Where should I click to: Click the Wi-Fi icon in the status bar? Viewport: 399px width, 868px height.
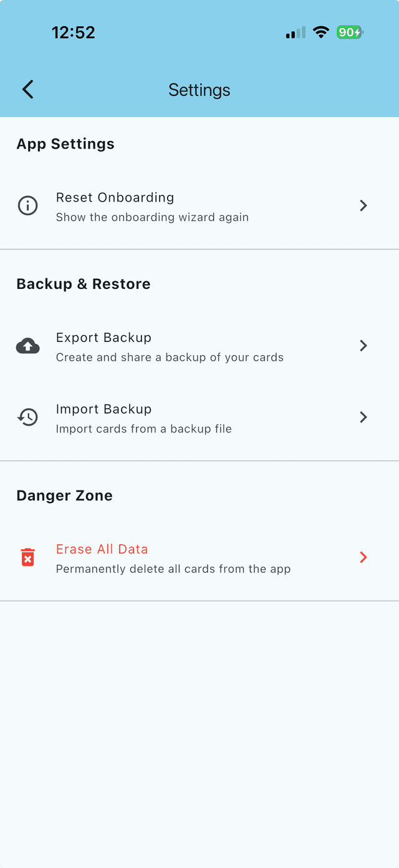click(321, 32)
